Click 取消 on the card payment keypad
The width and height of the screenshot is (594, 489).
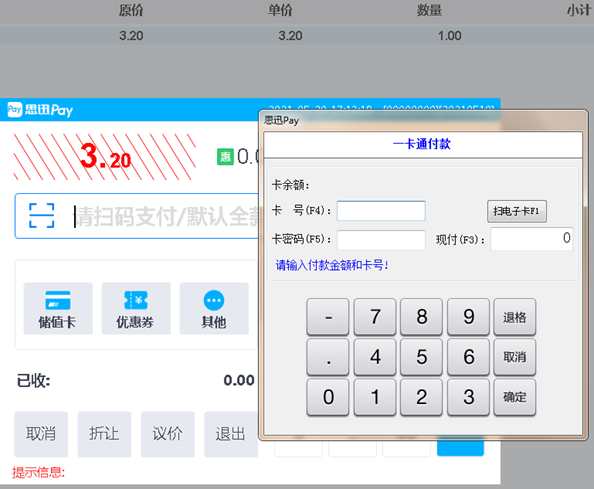tap(515, 357)
